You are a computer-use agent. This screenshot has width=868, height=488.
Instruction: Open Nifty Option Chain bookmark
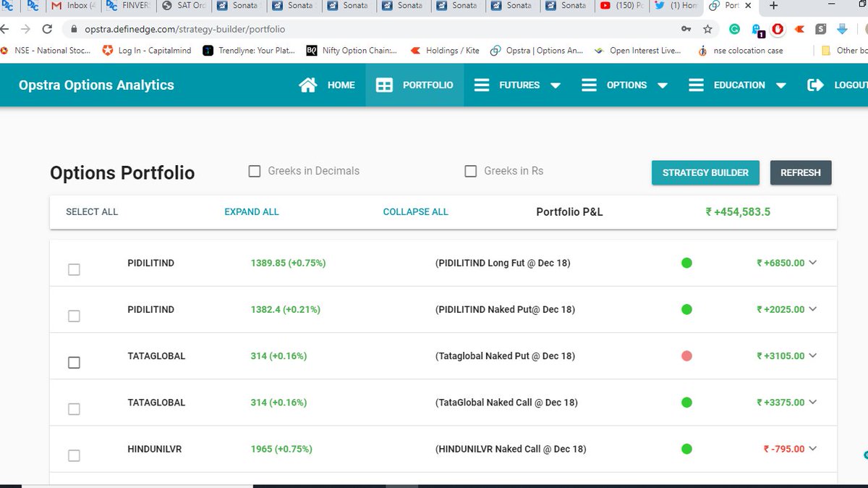point(352,51)
